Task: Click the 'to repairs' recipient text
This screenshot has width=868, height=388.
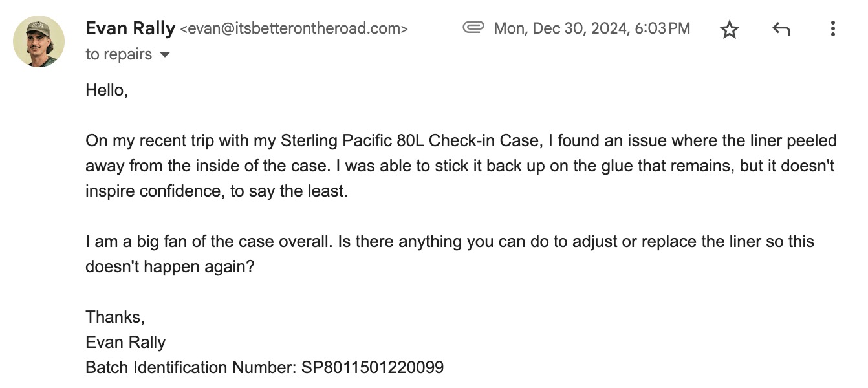Action: [x=118, y=54]
